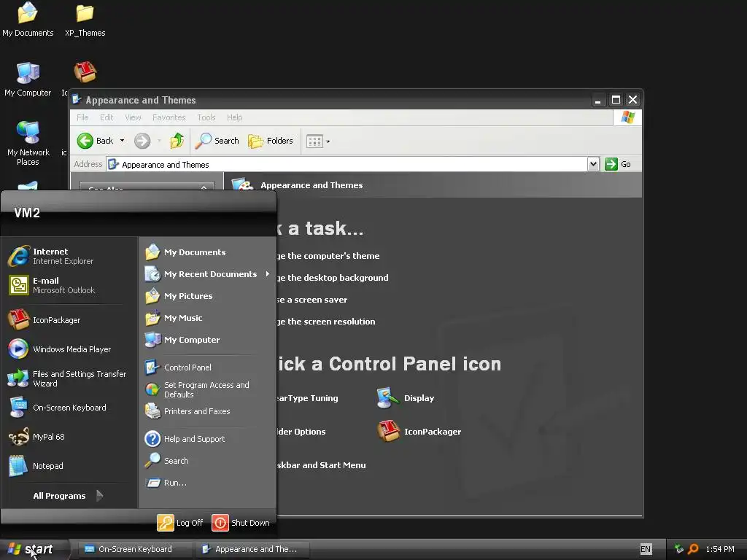Click change the desktop background link
The height and width of the screenshot is (560, 747).
[333, 278]
